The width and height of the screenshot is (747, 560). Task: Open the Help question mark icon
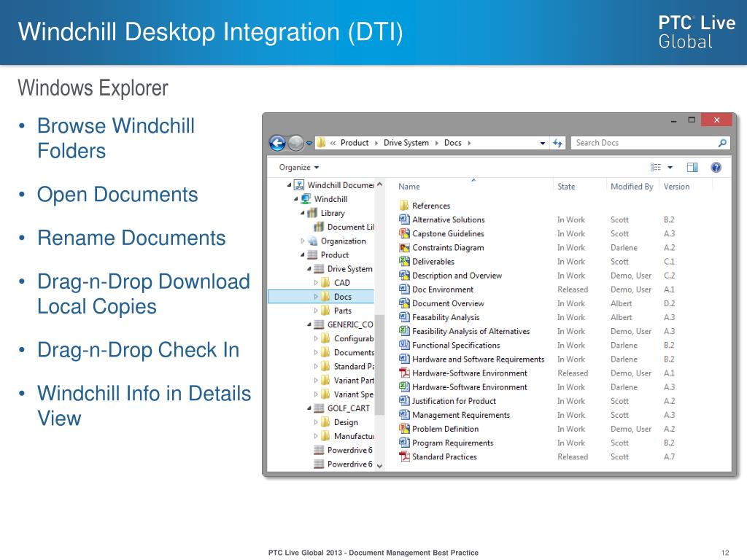point(716,167)
